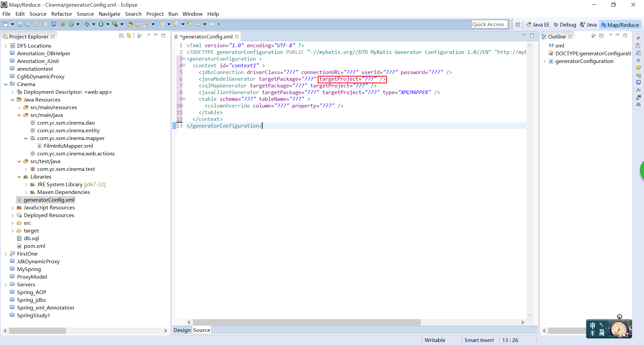644x345 pixels.
Task: Collapse the com.yc.ssm.cinema.mapper package
Action: [x=26, y=138]
